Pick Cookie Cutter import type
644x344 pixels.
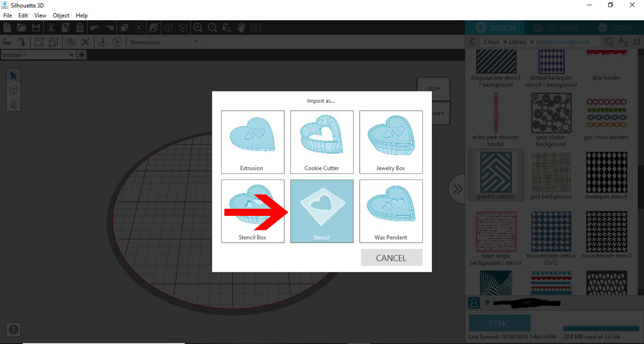click(x=322, y=142)
